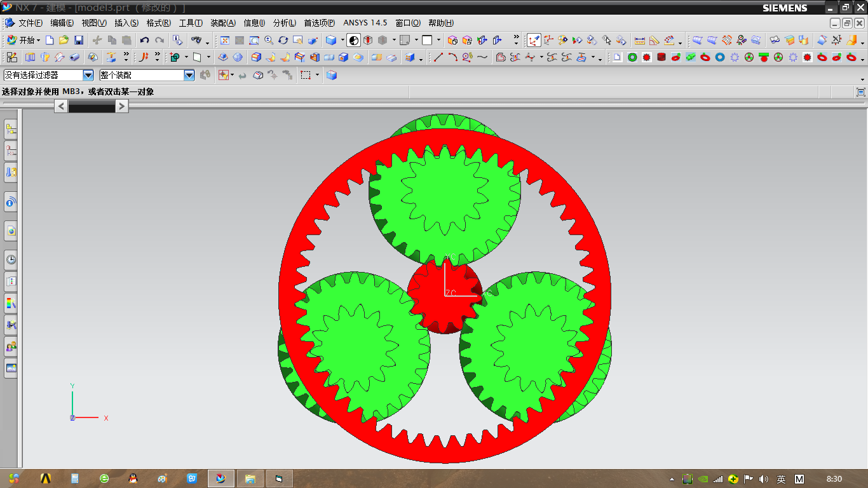The image size is (868, 488).
Task: Open the file explorer taskbar icon
Action: click(250, 478)
